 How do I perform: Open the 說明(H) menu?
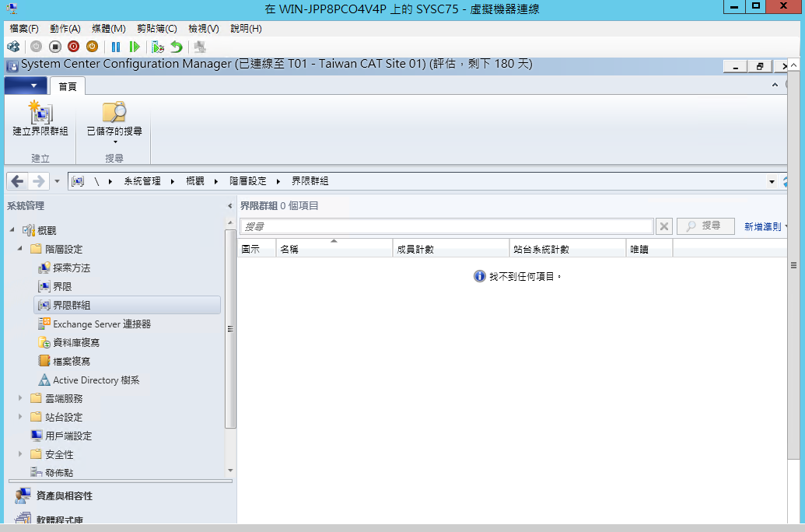[x=246, y=29]
